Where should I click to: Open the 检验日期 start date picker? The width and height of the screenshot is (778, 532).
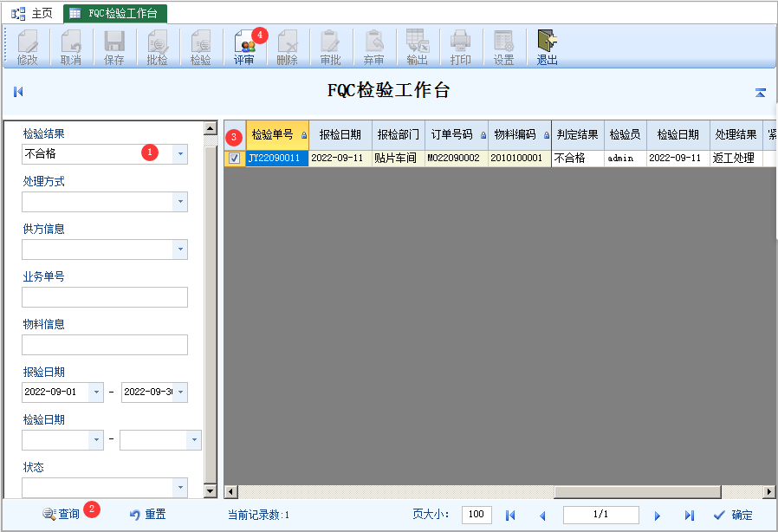(96, 439)
